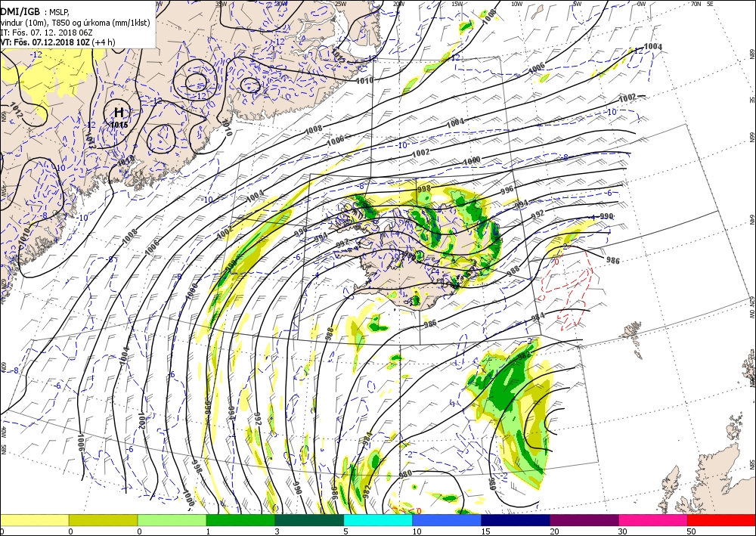The height and width of the screenshot is (536, 756).
Task: Choose the purple swatch above legend value 20
Action: click(x=584, y=519)
